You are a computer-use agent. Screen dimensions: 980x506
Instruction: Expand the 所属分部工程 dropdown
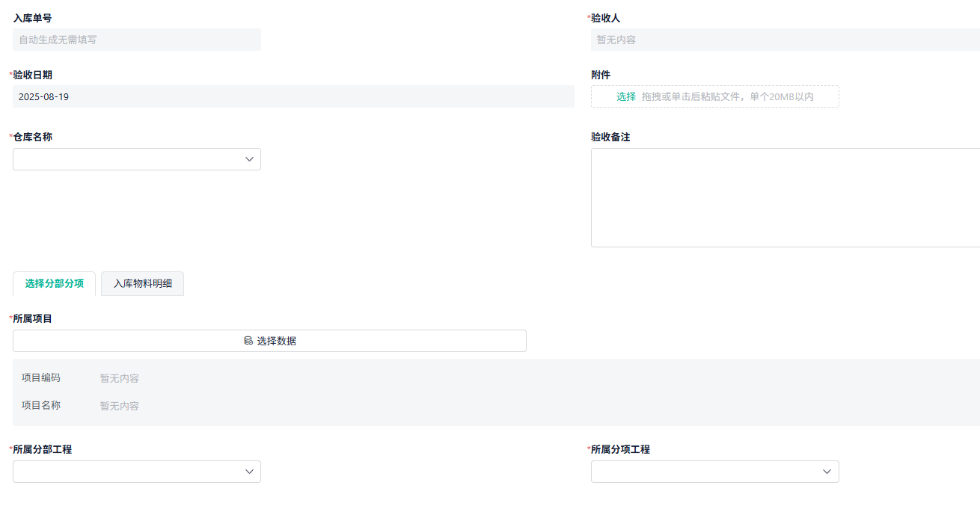[137, 472]
